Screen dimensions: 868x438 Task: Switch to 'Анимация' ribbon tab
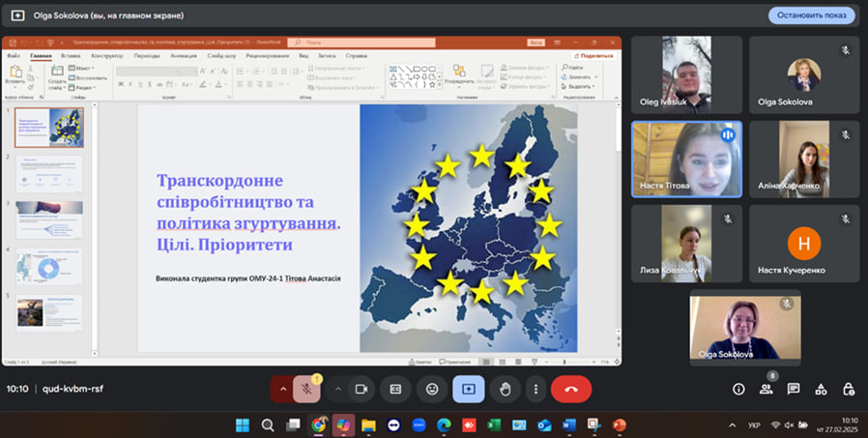(184, 56)
